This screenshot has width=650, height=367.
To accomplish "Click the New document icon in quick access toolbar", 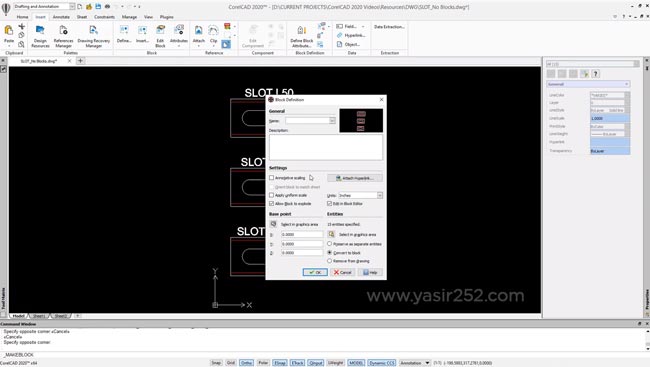I will (x=80, y=7).
